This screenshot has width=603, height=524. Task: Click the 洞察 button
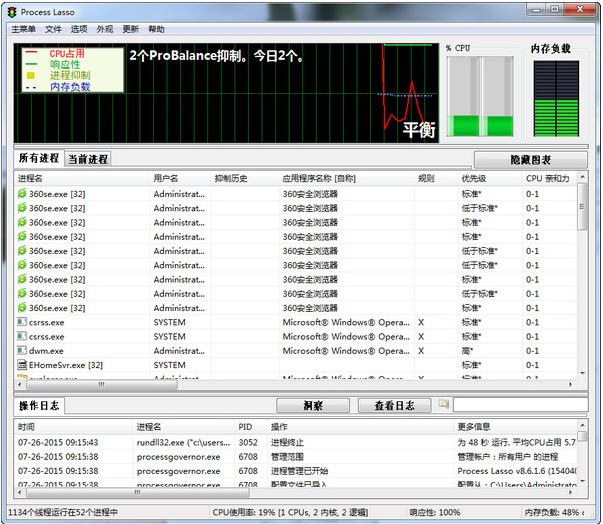[312, 406]
